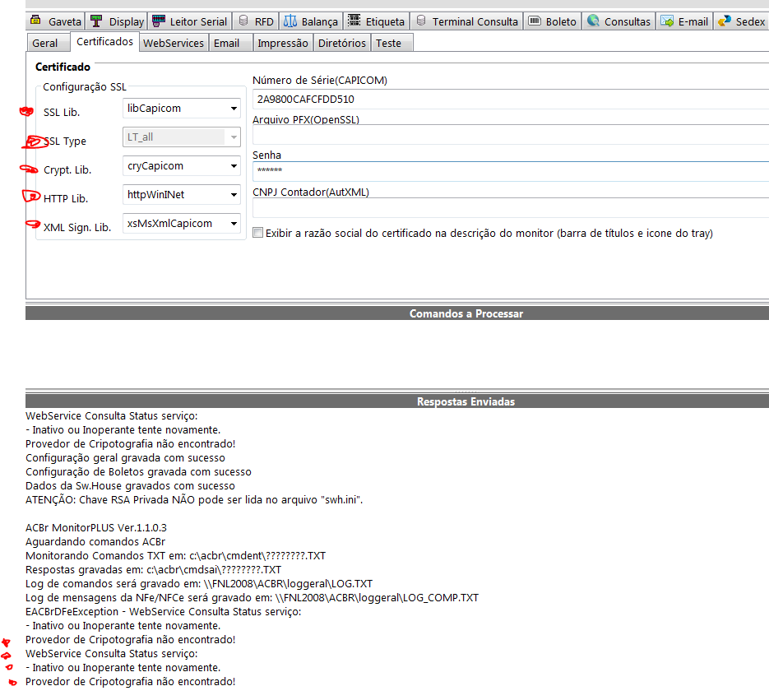Open the Gaveta tab

pyautogui.click(x=55, y=21)
